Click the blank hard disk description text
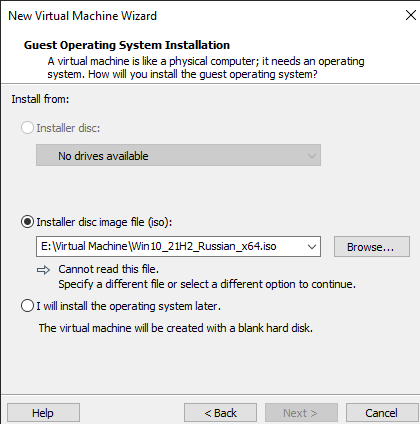420x424 pixels. 176,328
